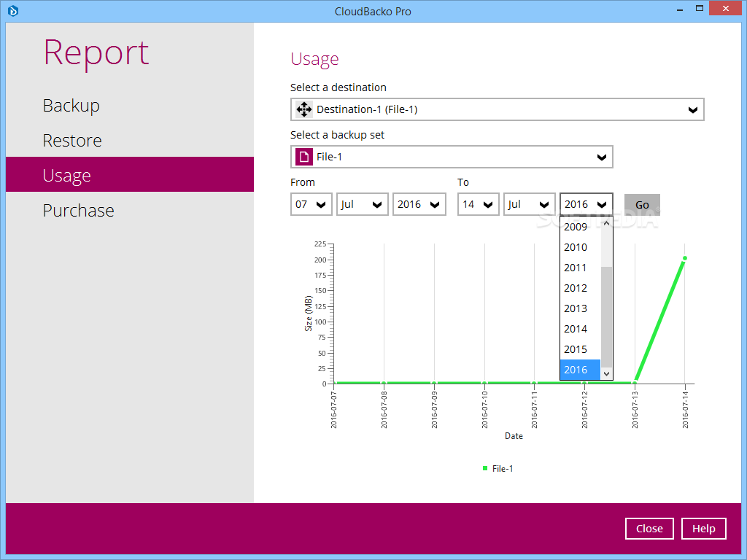Viewport: 747px width, 560px height.
Task: Click the File-1 backup set document icon
Action: (x=304, y=157)
